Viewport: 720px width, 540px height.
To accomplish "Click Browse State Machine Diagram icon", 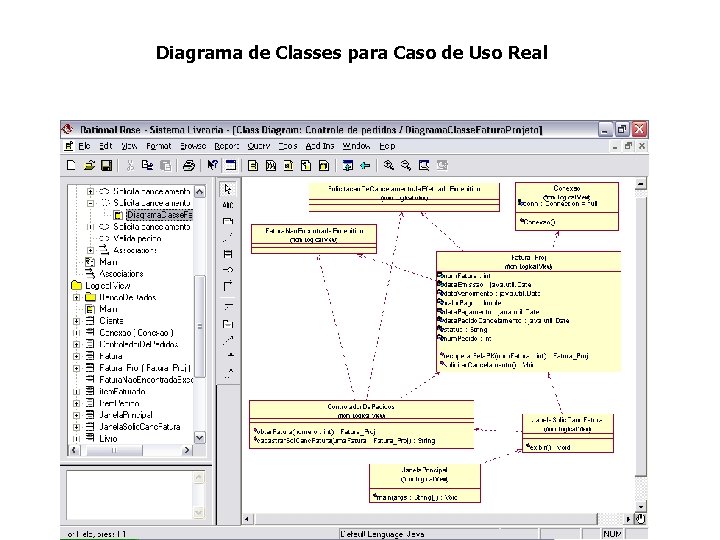I will tap(306, 165).
